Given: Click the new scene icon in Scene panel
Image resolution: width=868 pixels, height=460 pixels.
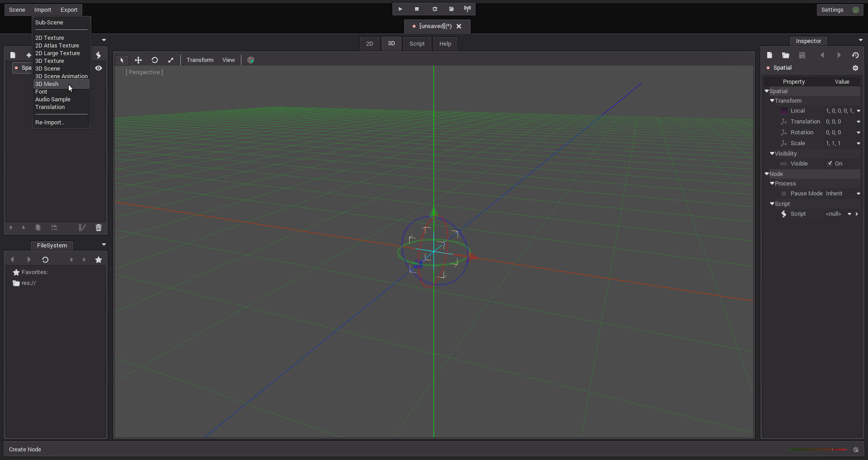Looking at the screenshot, I should (x=13, y=55).
